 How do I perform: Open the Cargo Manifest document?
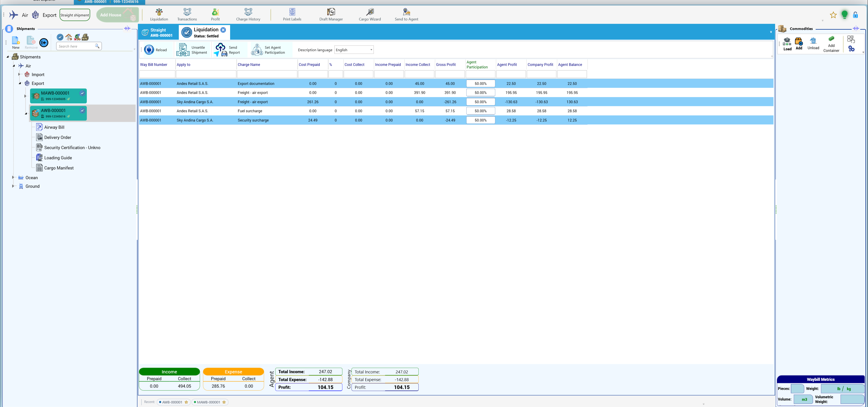[55, 168]
